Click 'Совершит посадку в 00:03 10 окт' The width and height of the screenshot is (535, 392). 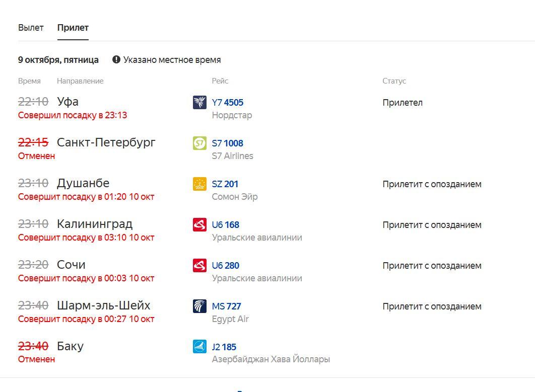coord(86,278)
